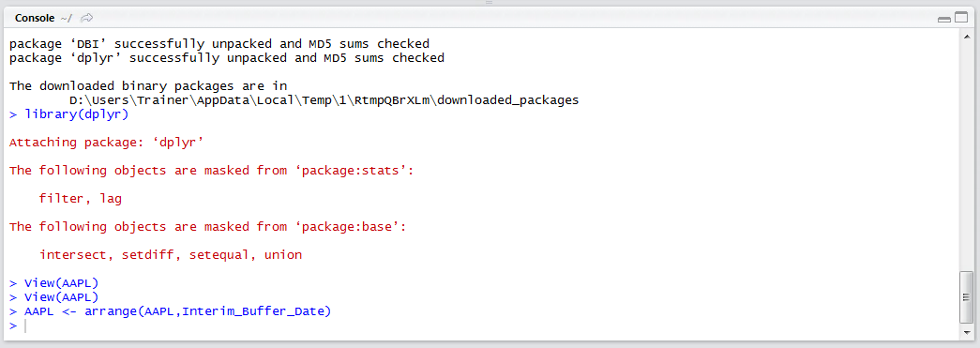
Task: Click the ~/ working directory path label
Action: (x=67, y=18)
